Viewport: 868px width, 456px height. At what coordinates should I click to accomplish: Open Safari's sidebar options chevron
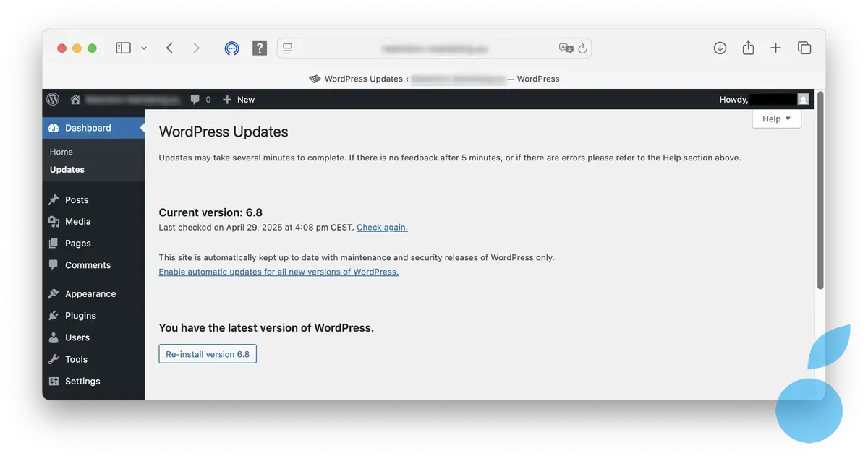143,47
